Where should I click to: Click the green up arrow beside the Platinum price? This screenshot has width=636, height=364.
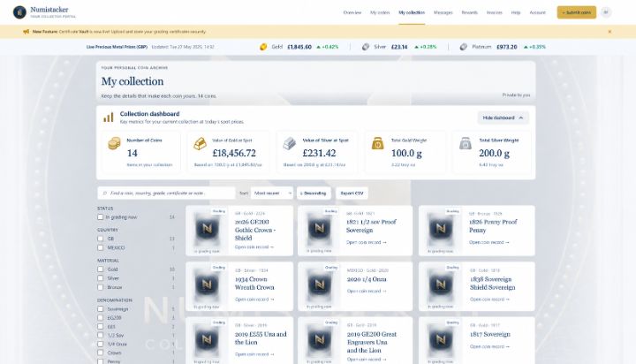pyautogui.click(x=526, y=47)
